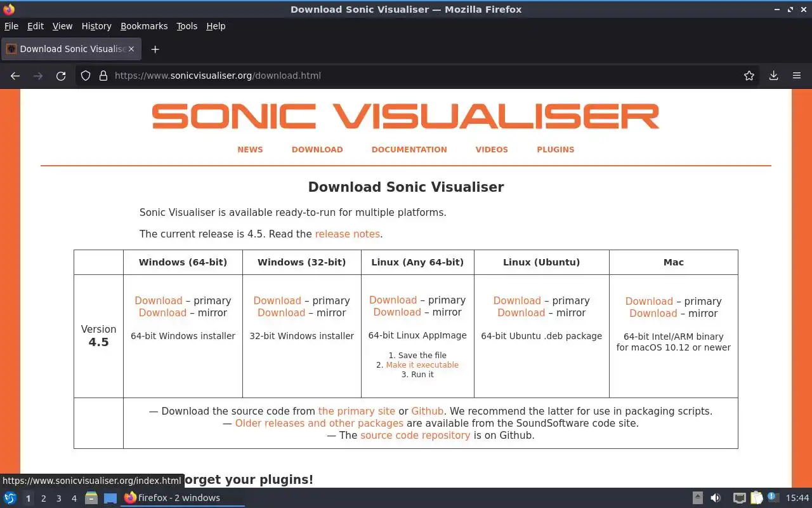Click the volume speaker tray icon
The height and width of the screenshot is (508, 812).
point(716,498)
